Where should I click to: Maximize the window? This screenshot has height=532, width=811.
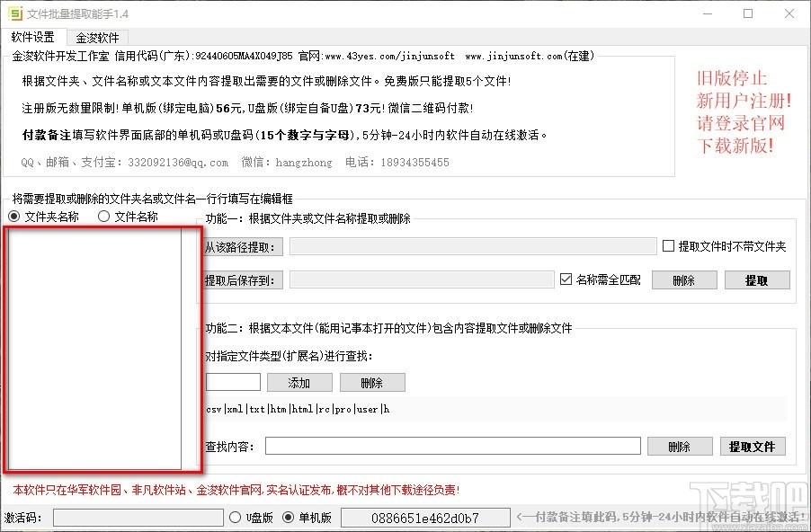coord(748,14)
